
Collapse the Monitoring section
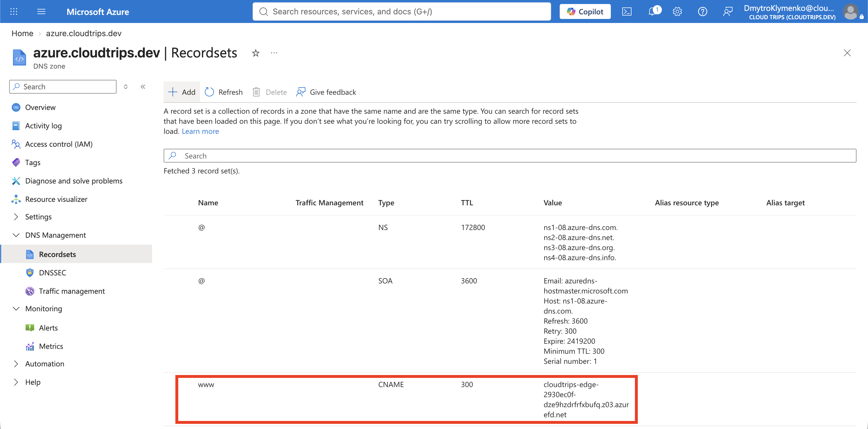43,309
